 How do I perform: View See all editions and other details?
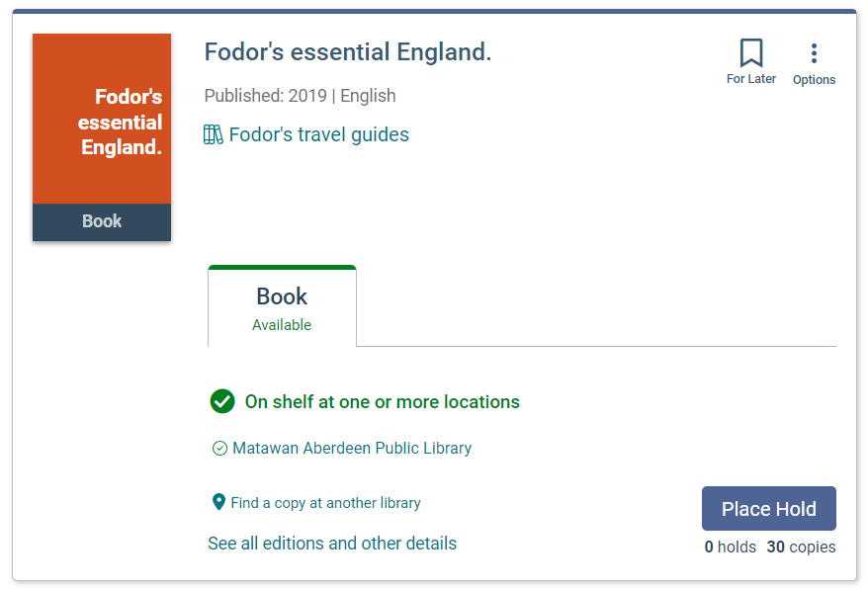tap(332, 544)
